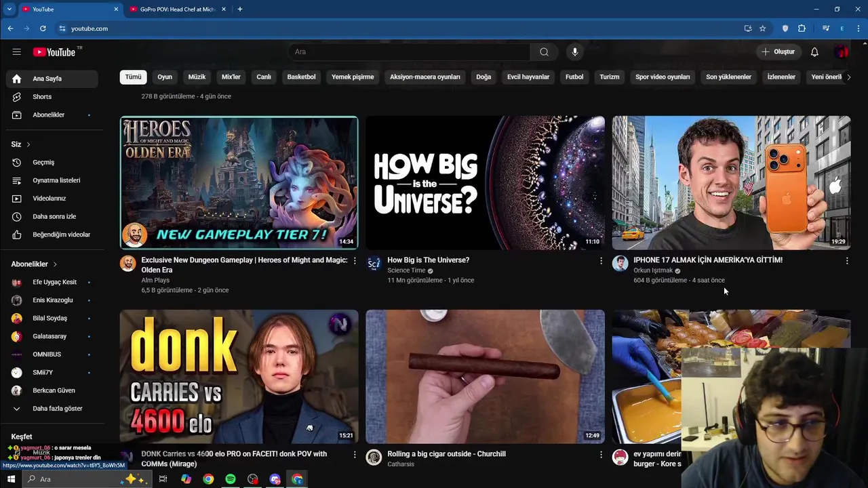Open options menu for iPhone 17 video

click(x=846, y=261)
